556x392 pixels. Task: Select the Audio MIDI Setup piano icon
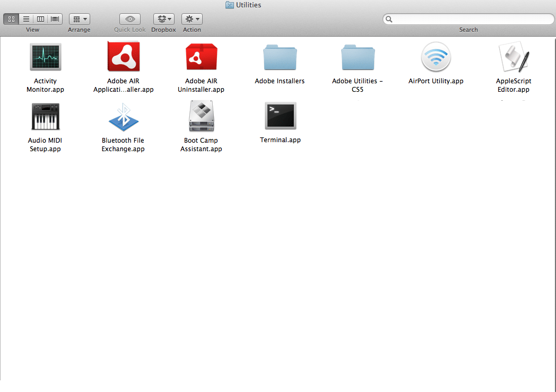[46, 117]
